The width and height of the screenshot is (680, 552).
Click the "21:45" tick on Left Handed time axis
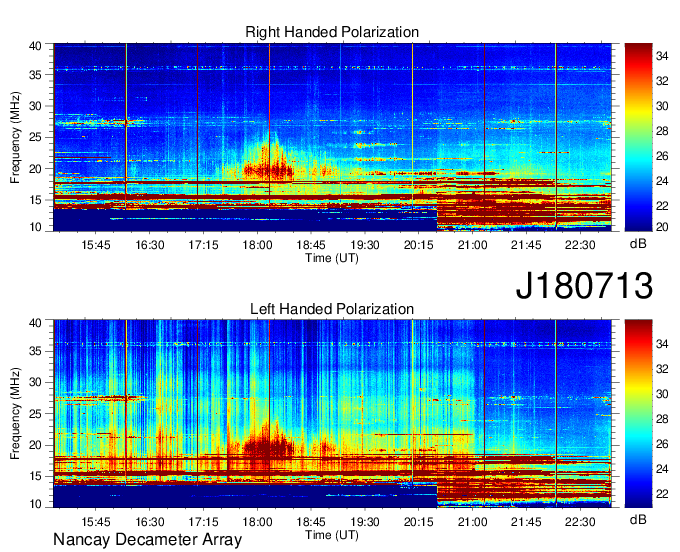(526, 522)
